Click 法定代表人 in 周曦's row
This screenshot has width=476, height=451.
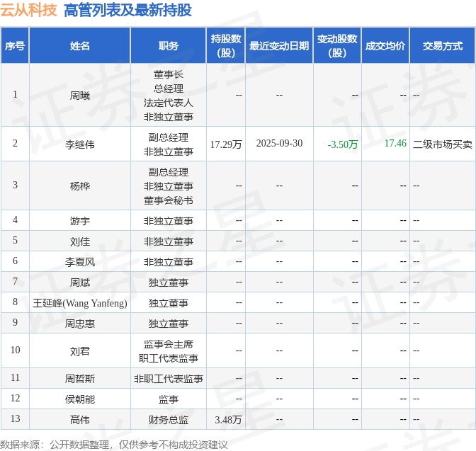pyautogui.click(x=169, y=103)
